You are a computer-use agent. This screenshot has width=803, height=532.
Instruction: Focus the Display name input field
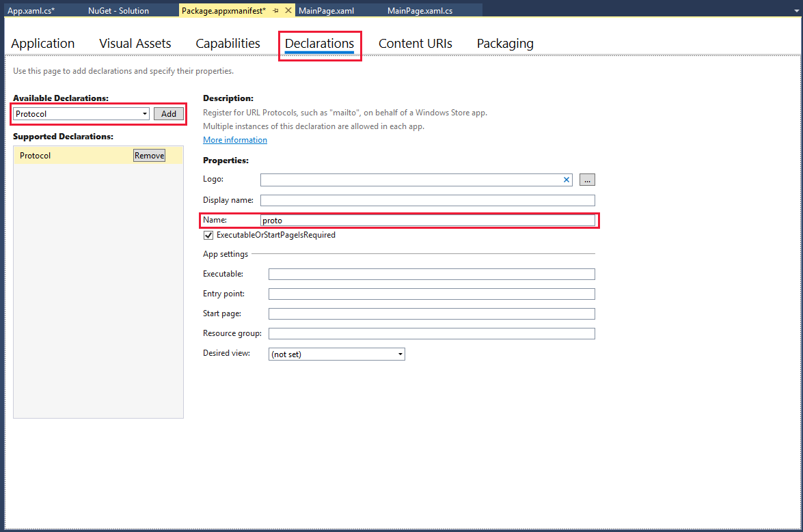pos(428,200)
